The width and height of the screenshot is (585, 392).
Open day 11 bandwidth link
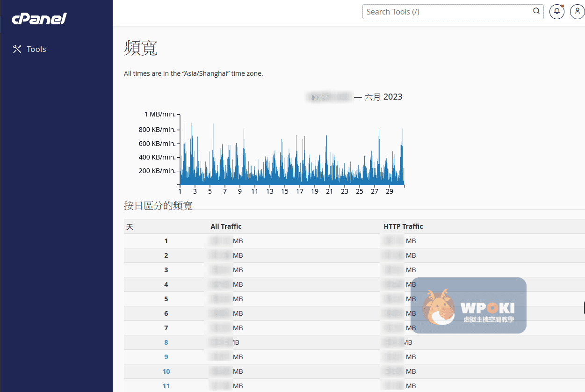166,386
